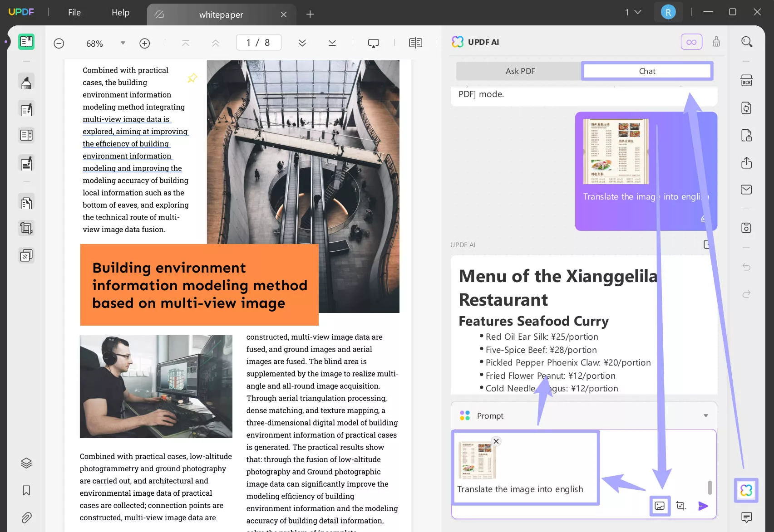Viewport: 774px width, 532px height.
Task: Add a new tab
Action: [310, 14]
